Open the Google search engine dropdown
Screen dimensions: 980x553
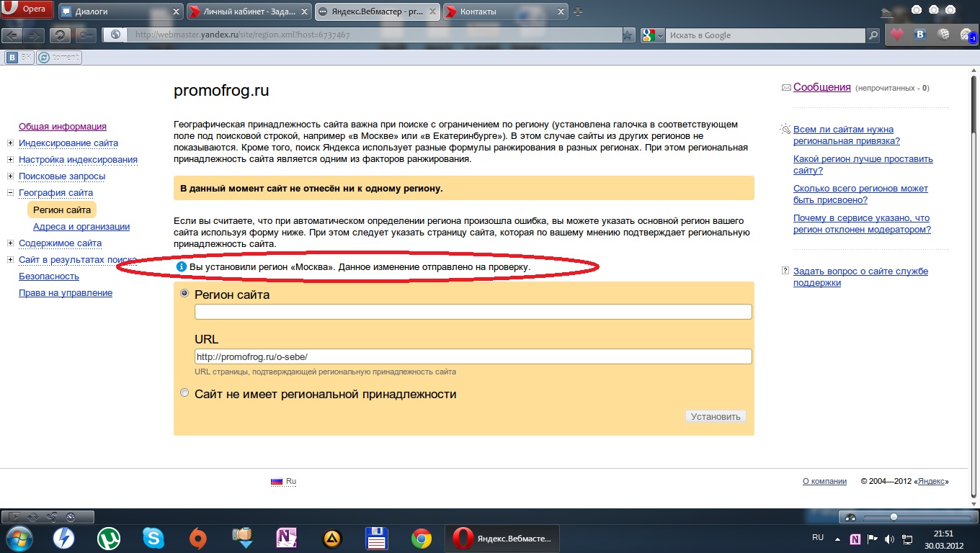[652, 35]
